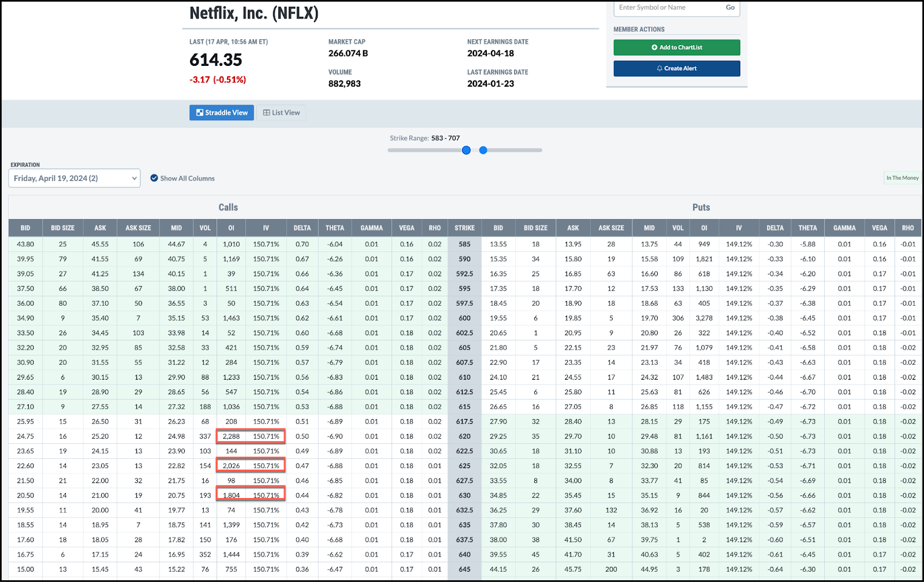
Task: Click the 2,026 open interest value
Action: tap(231, 466)
